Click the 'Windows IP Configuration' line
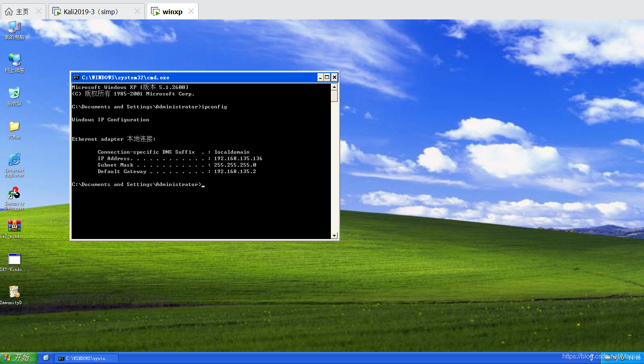 (110, 120)
